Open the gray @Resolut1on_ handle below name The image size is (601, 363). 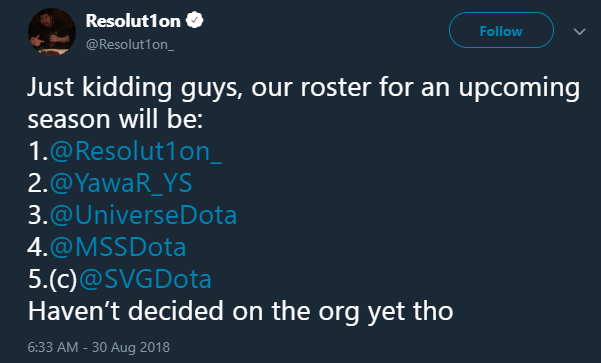(x=130, y=44)
